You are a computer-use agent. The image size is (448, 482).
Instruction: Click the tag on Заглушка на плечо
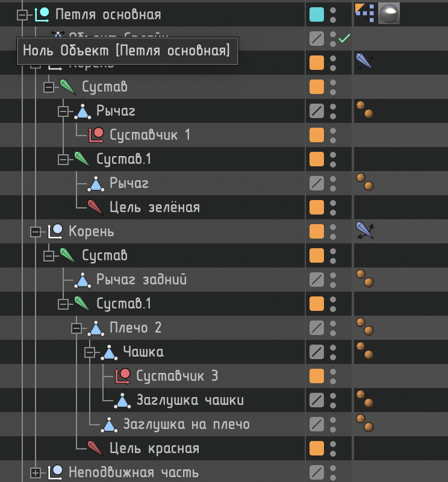coord(365,423)
